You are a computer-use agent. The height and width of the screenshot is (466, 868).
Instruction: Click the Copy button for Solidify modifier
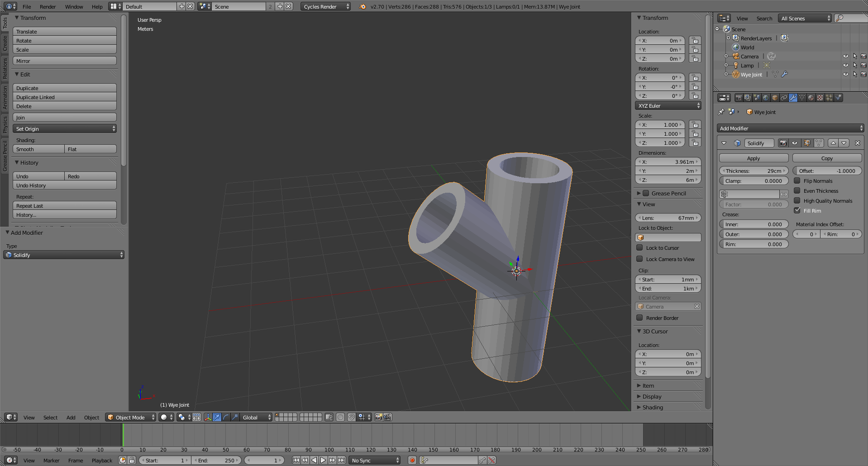[827, 158]
